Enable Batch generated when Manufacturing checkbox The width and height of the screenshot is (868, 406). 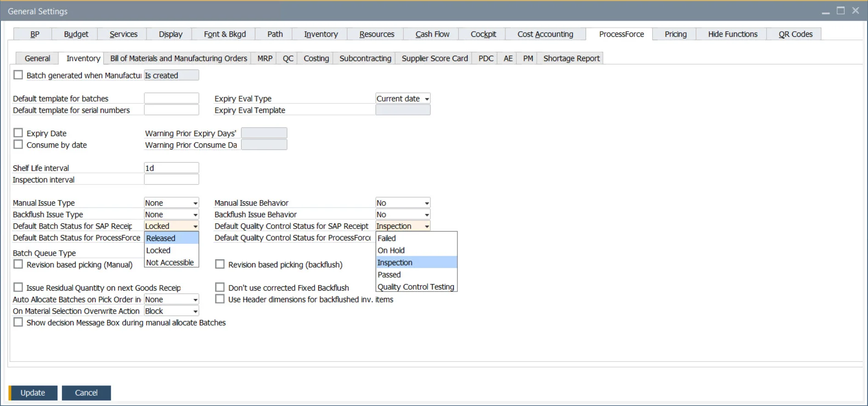point(18,75)
